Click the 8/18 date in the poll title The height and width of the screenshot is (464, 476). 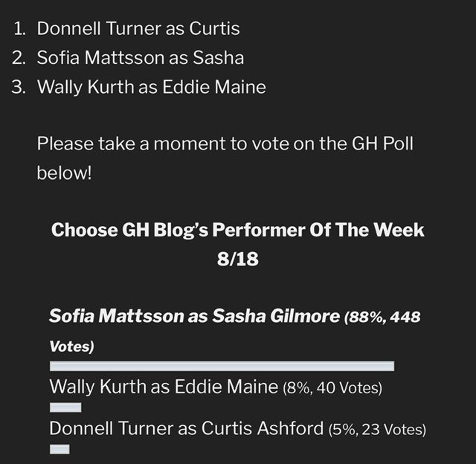(x=238, y=260)
